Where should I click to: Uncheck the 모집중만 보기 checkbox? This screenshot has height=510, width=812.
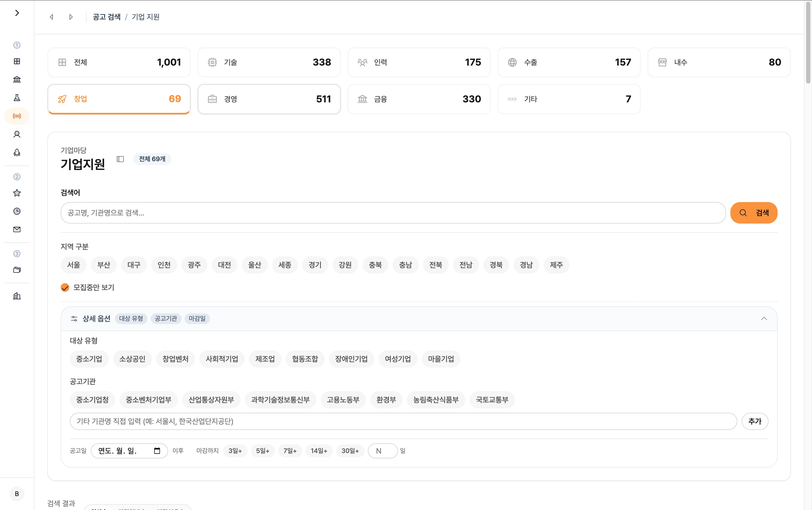(65, 288)
